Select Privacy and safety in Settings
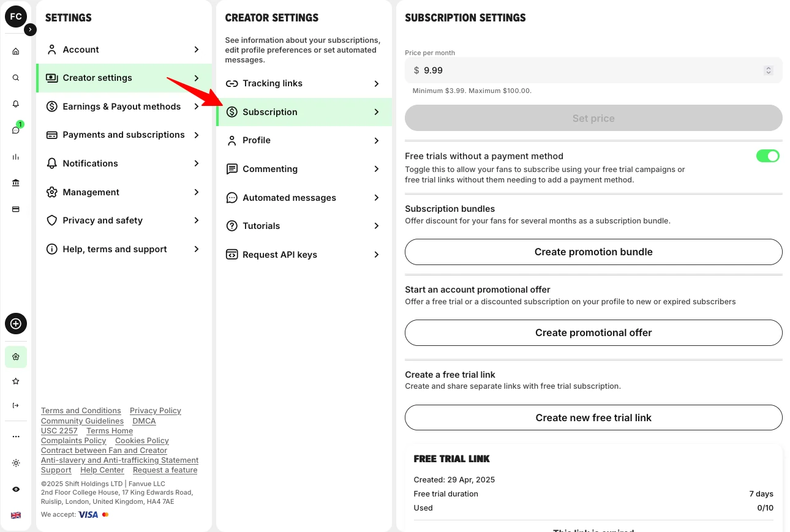Image resolution: width=790 pixels, height=532 pixels. pos(102,220)
